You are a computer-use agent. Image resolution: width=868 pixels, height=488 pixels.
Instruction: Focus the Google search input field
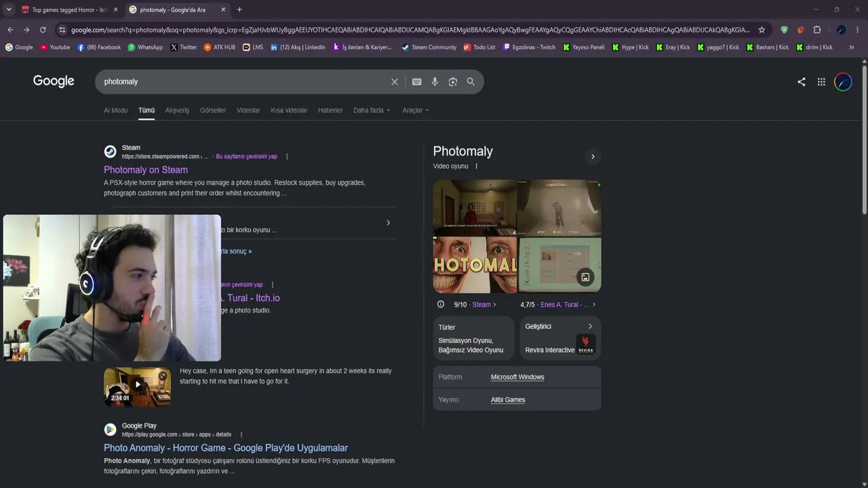point(244,82)
